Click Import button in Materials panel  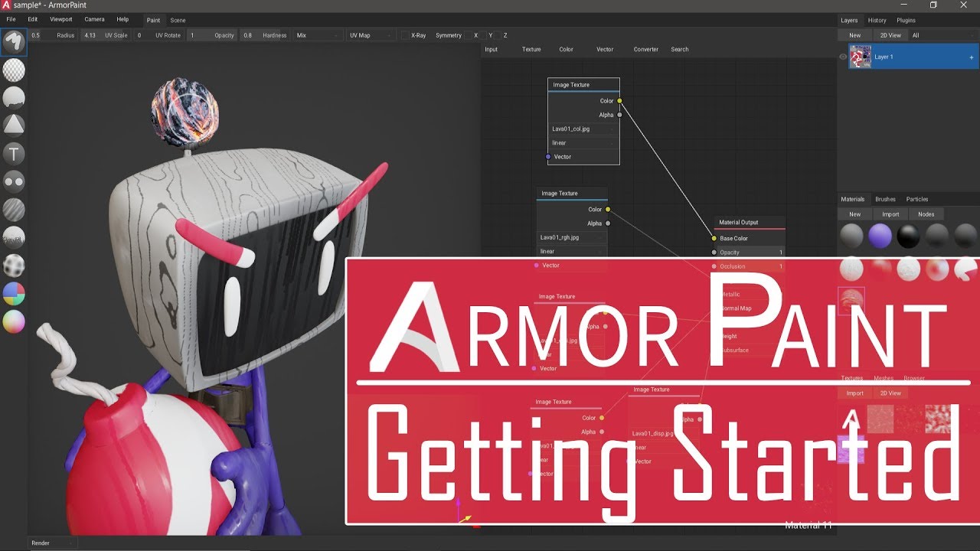point(890,214)
